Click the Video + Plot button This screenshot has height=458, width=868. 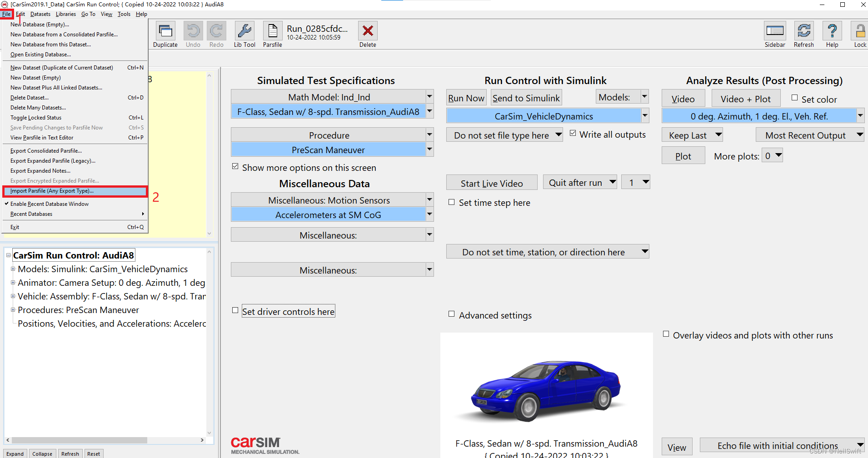tap(746, 99)
